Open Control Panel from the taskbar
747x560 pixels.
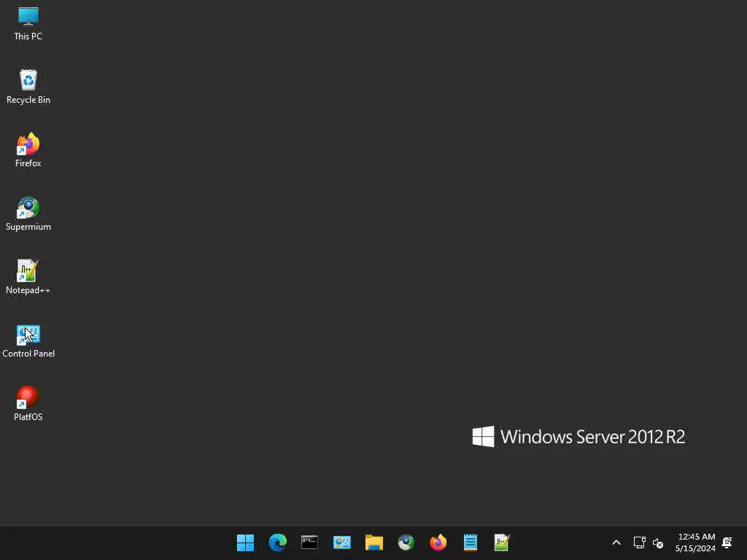[341, 542]
